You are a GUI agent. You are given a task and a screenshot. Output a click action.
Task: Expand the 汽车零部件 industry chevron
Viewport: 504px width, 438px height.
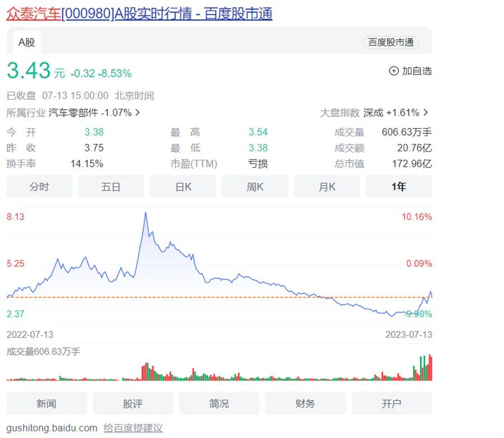(x=138, y=113)
